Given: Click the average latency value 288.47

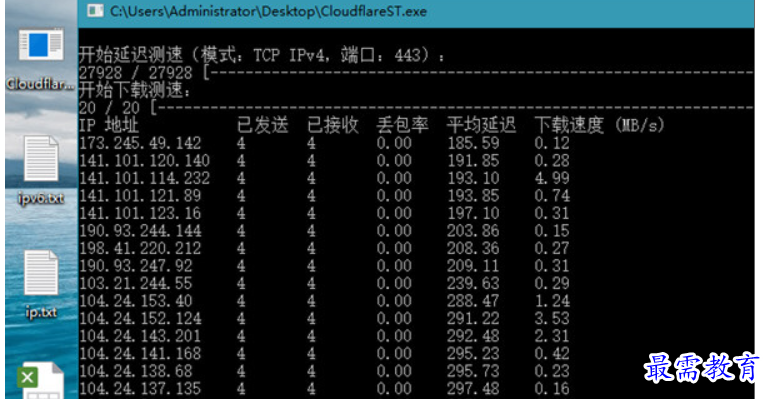Looking at the screenshot, I should pyautogui.click(x=473, y=301).
